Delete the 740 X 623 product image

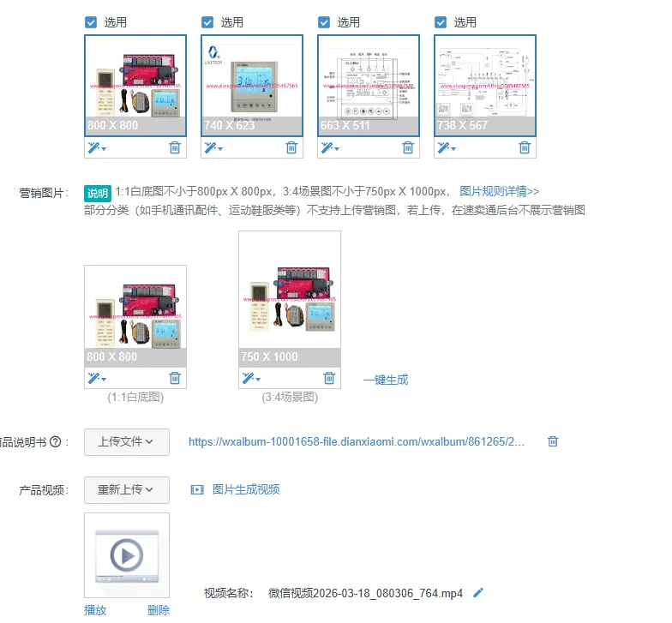click(x=291, y=147)
